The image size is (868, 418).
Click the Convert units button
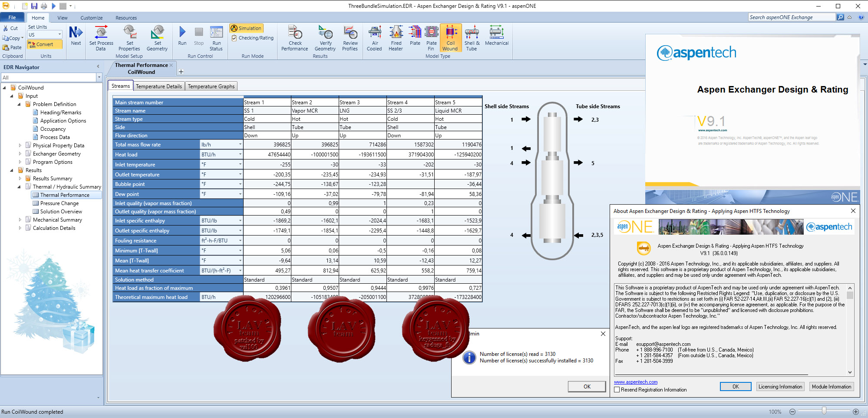tap(45, 44)
